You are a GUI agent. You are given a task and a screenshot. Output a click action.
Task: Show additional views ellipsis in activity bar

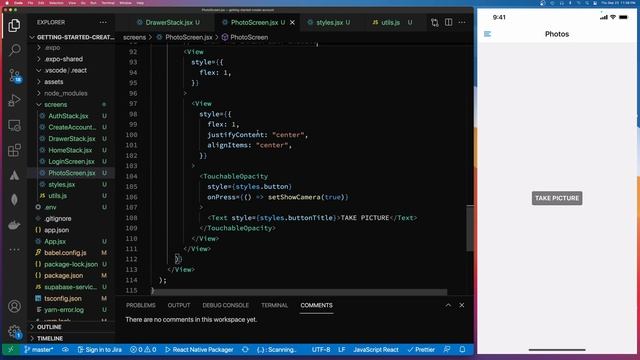tap(14, 249)
